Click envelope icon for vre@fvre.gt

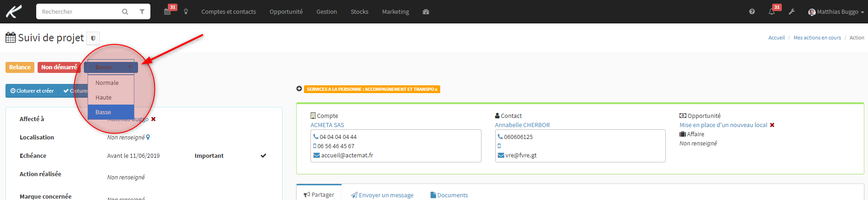501,155
